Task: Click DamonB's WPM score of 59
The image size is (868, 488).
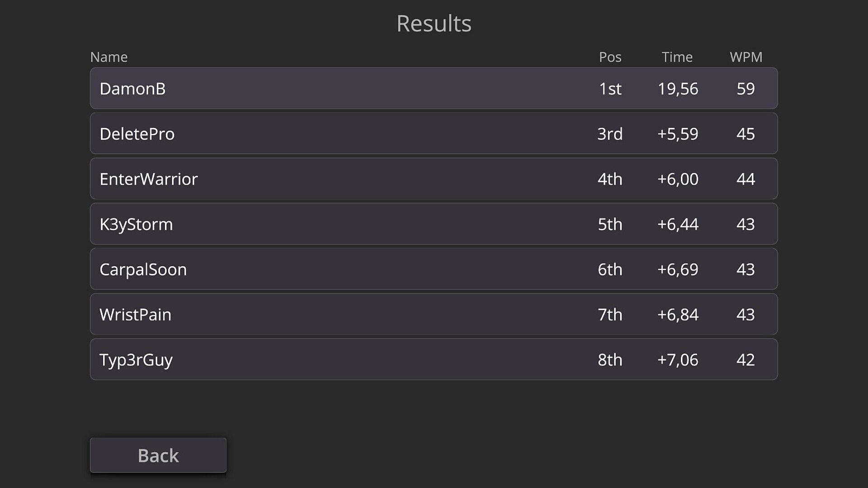Action: point(745,89)
